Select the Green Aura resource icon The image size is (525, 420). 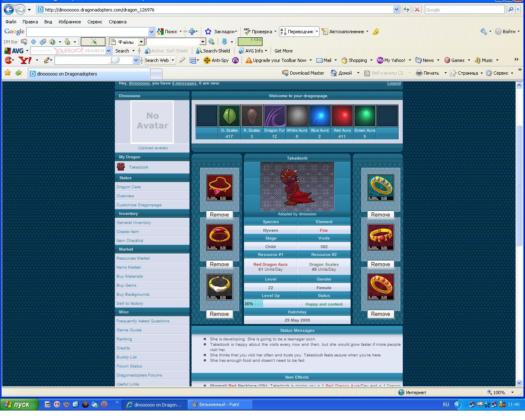pyautogui.click(x=365, y=116)
